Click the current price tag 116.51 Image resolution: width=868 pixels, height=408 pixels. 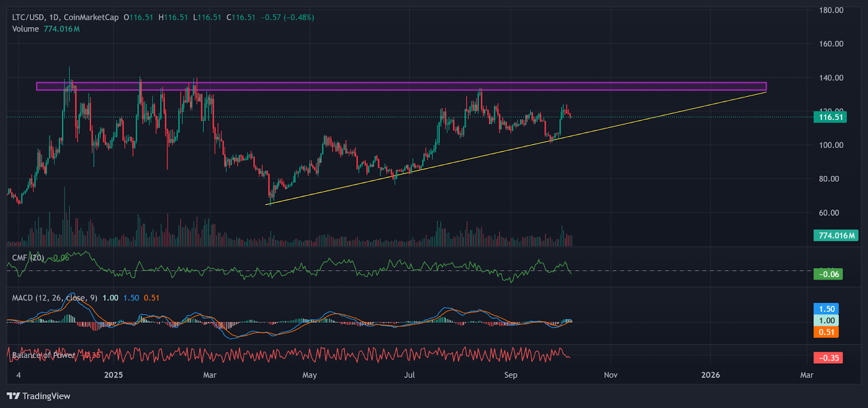[831, 117]
